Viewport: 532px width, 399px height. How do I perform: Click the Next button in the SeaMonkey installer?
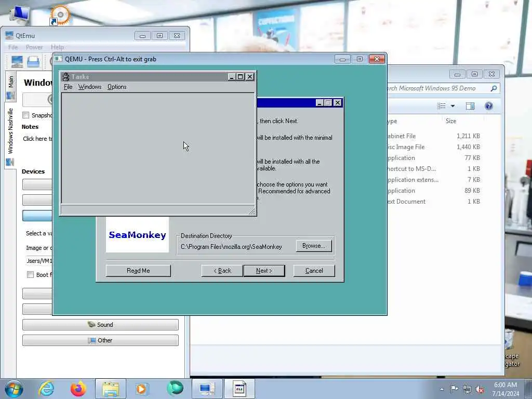click(264, 270)
